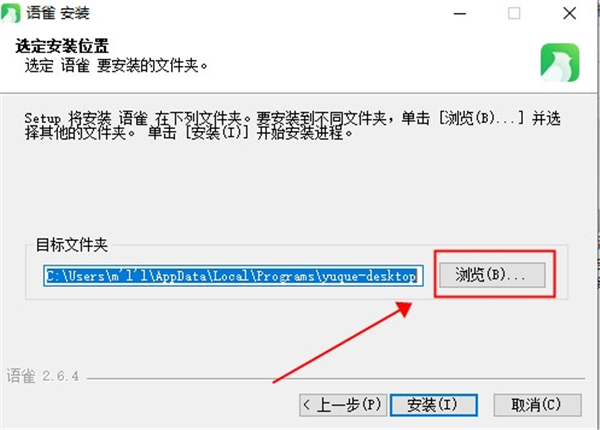
Task: Close the 语雀 installer window
Action: pos(569,14)
